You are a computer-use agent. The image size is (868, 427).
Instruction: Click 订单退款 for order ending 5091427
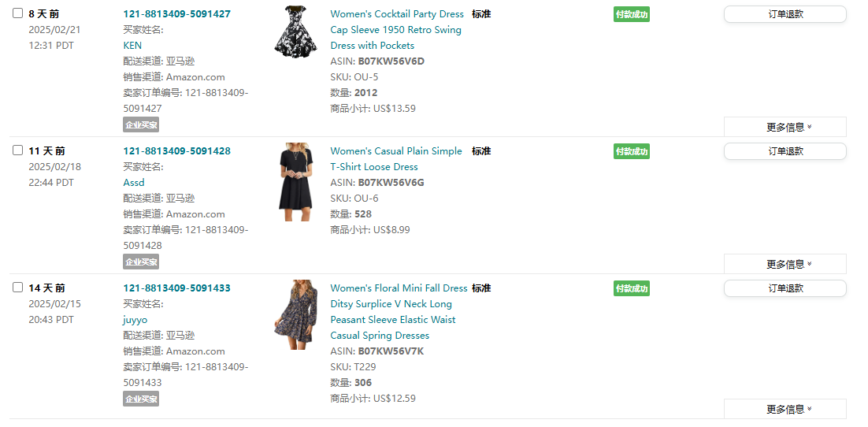click(x=785, y=14)
